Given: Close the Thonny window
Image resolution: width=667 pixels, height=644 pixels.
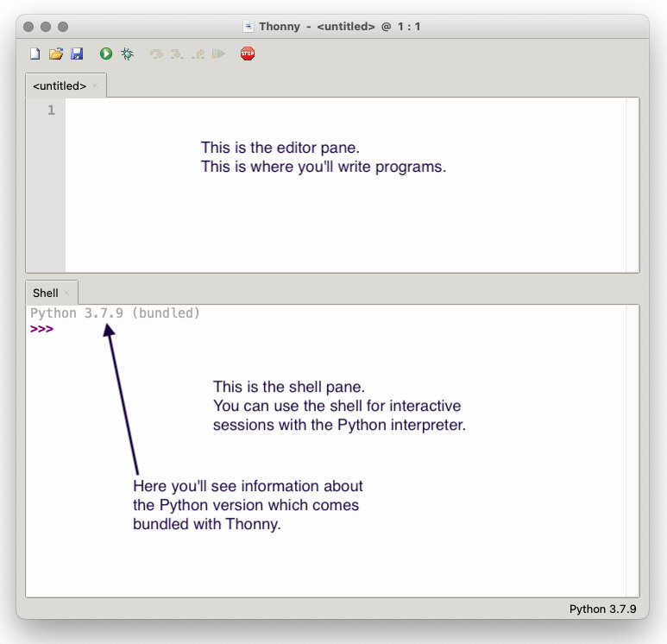Looking at the screenshot, I should point(28,27).
